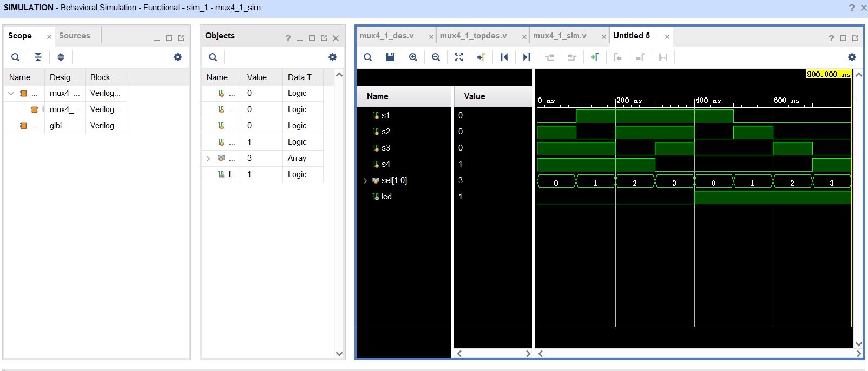This screenshot has height=371, width=868.
Task: Open the mux4_1_sim.v tab
Action: [560, 36]
